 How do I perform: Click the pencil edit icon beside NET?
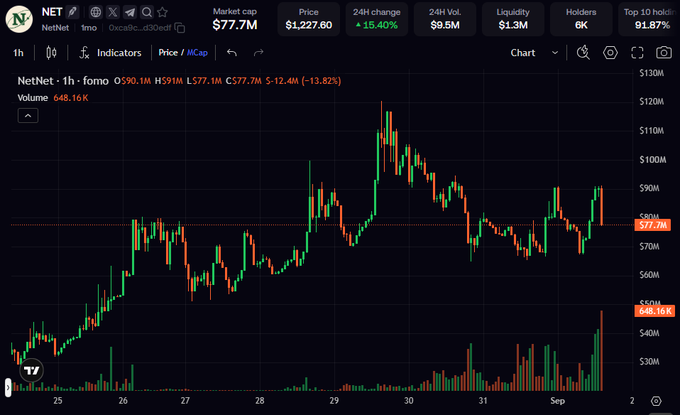pyautogui.click(x=72, y=12)
